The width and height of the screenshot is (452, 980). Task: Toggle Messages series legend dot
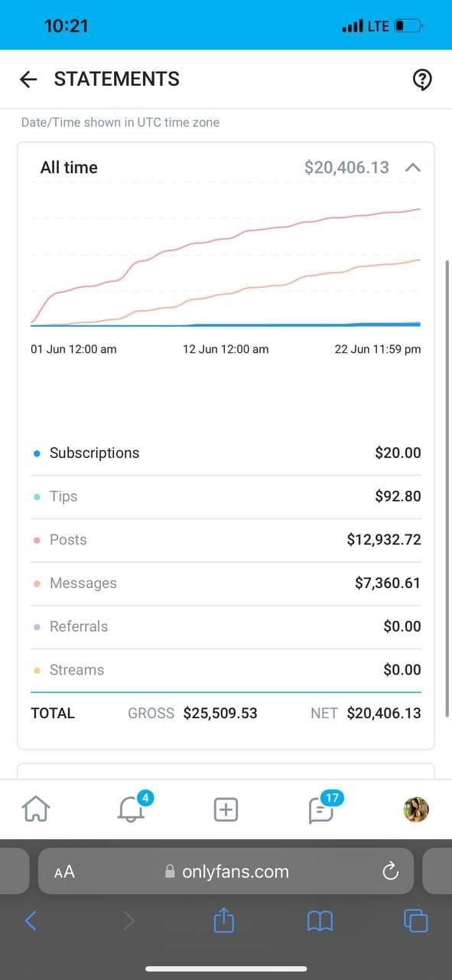37,583
